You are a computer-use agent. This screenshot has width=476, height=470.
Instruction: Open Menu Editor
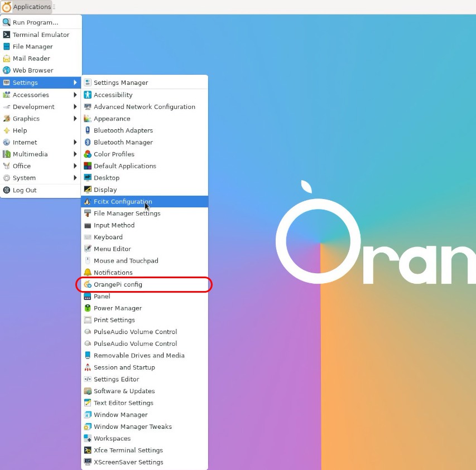(145, 249)
